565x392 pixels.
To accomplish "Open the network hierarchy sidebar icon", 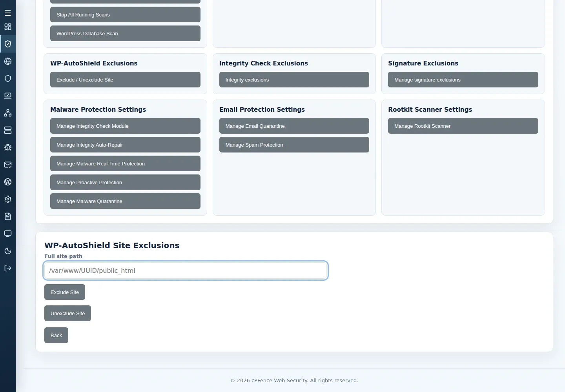I will (x=8, y=113).
